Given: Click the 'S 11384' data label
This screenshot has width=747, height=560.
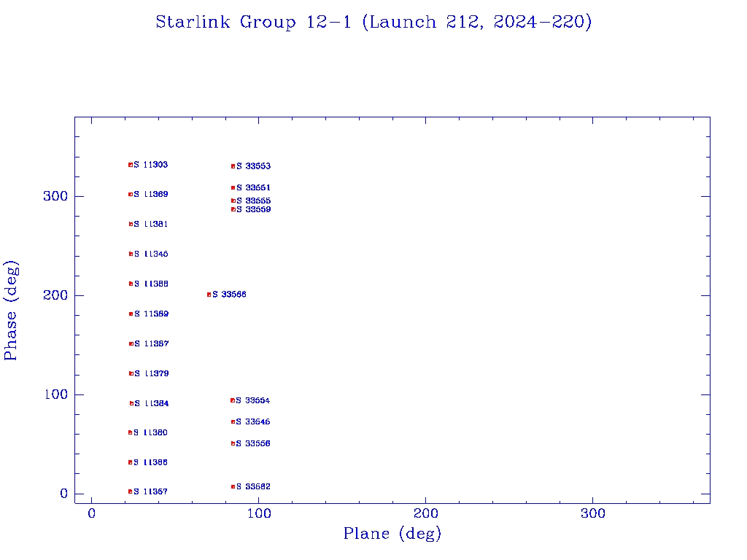Looking at the screenshot, I should click(x=152, y=404).
